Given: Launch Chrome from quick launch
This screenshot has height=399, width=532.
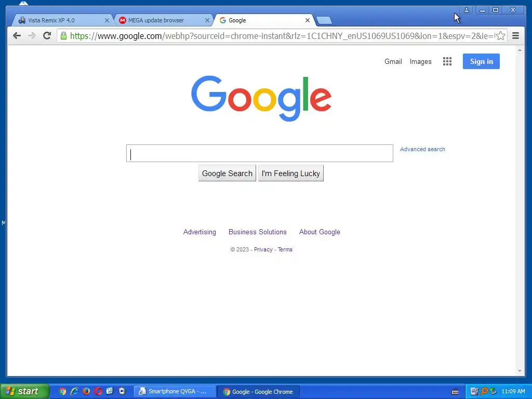Looking at the screenshot, I should [x=62, y=391].
